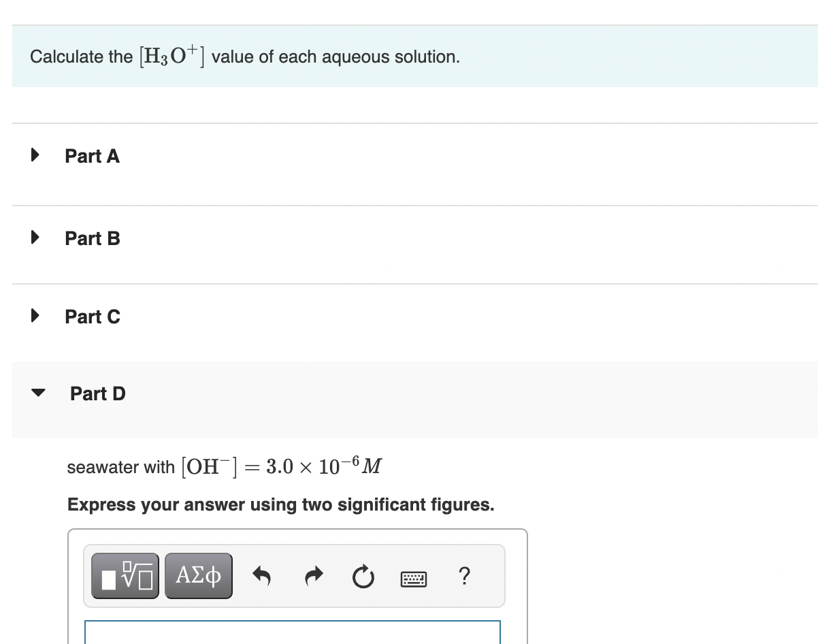The height and width of the screenshot is (644, 818).
Task: Click the Part C heading
Action: click(x=93, y=316)
